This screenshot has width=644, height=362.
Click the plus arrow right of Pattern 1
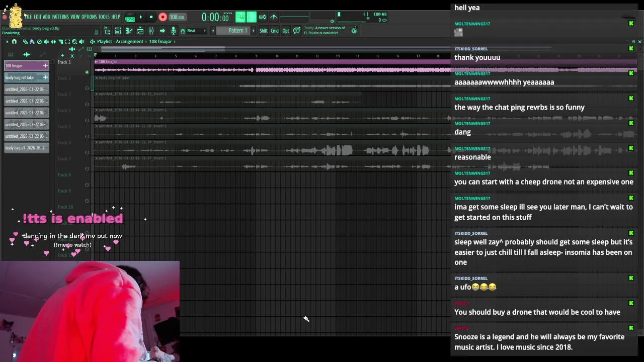coord(254,31)
